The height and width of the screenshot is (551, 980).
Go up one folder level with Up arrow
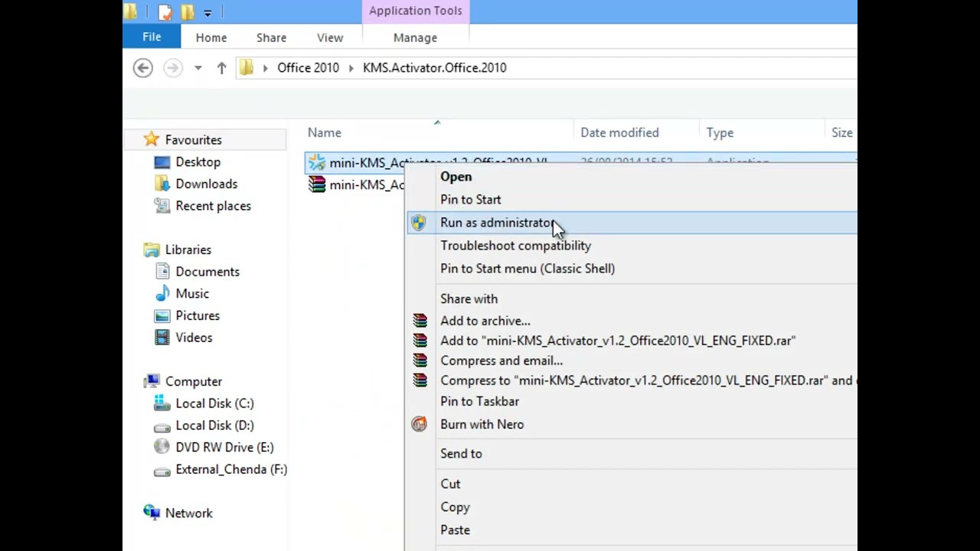point(221,68)
